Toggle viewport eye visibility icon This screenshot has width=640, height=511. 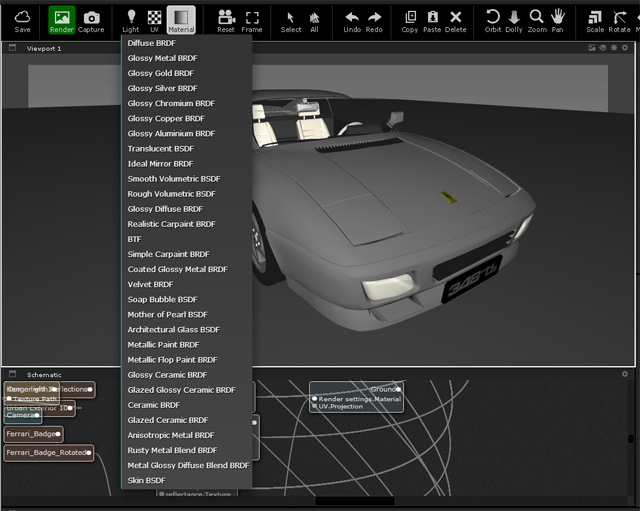[603, 48]
